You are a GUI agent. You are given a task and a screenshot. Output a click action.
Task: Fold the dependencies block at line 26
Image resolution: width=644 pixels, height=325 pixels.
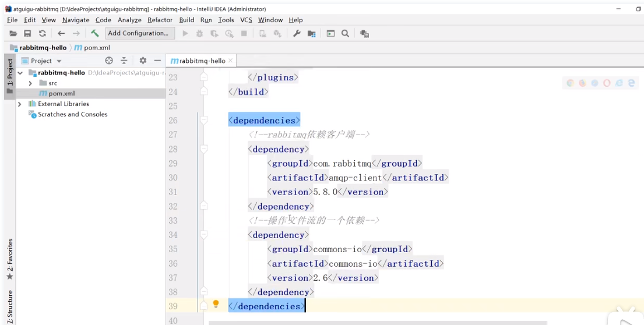coord(204,120)
